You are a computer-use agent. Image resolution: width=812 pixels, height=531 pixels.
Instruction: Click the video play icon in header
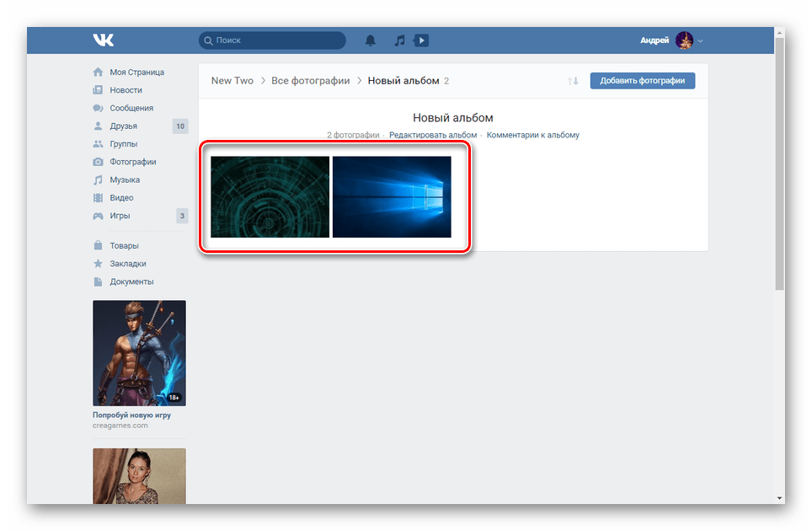click(421, 40)
